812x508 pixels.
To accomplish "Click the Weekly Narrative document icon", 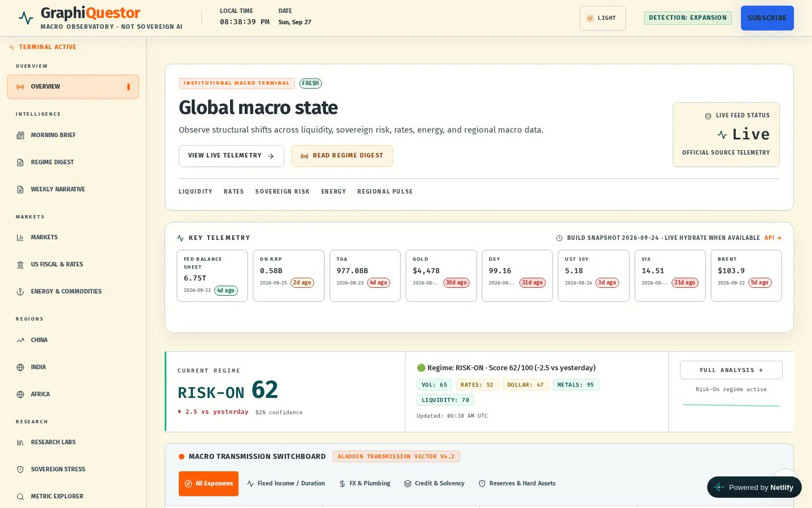I will 20,190.
